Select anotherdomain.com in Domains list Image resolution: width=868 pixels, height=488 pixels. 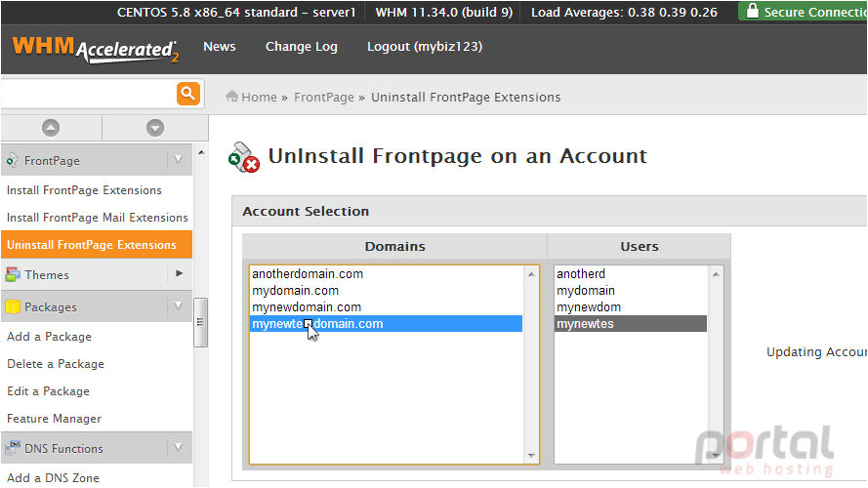(x=386, y=274)
